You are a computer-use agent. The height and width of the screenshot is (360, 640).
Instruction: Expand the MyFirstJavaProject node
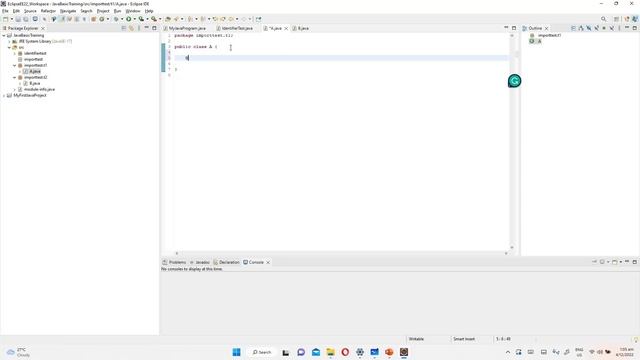pyautogui.click(x=4, y=95)
